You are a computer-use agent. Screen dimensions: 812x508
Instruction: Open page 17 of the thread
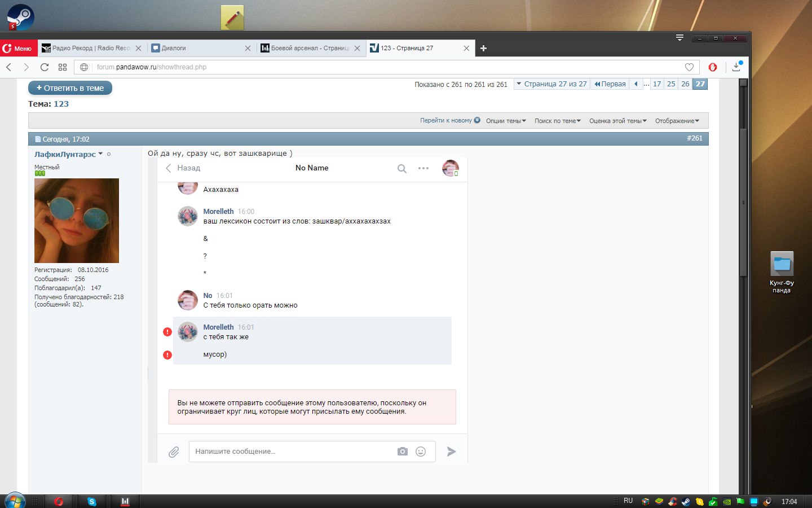657,84
